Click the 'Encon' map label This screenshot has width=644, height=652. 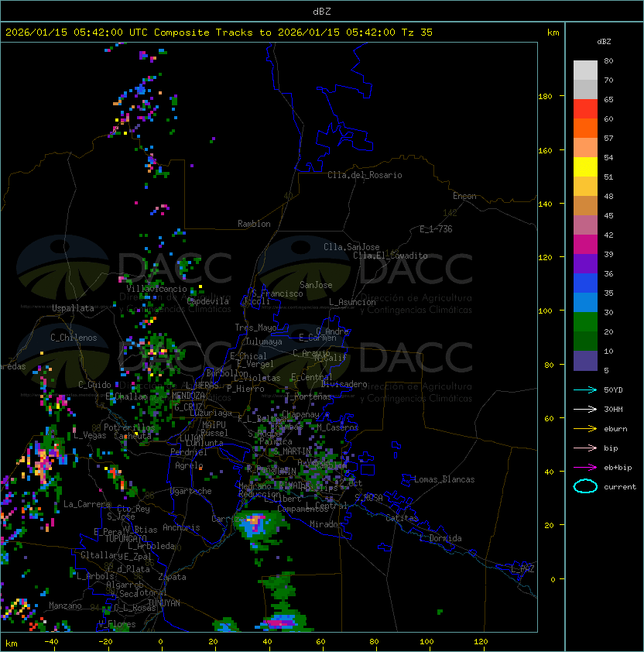[x=464, y=196]
